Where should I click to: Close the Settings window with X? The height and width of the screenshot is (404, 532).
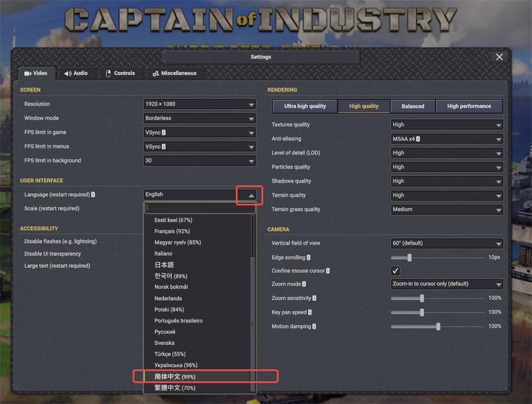(499, 57)
